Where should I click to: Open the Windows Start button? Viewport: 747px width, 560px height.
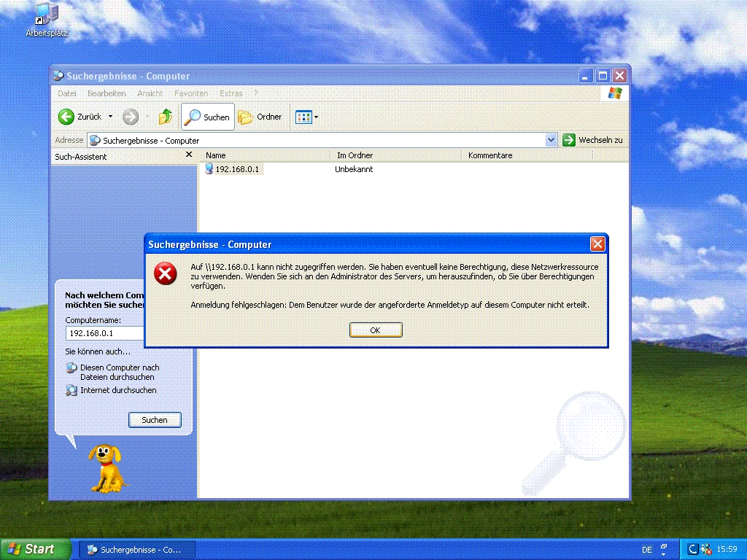[35, 549]
